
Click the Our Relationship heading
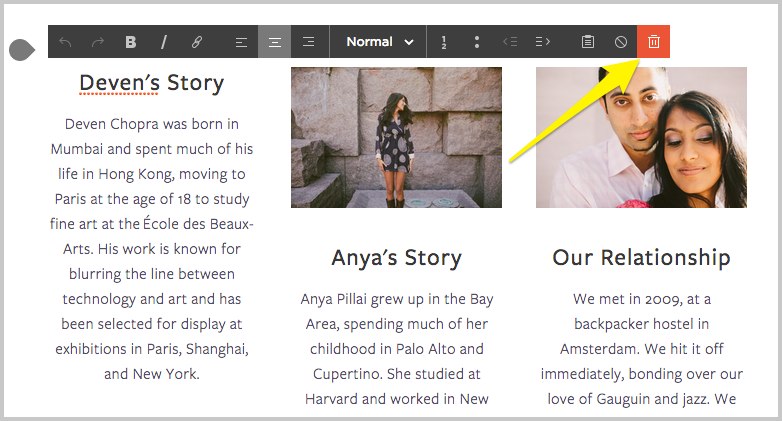pos(641,258)
